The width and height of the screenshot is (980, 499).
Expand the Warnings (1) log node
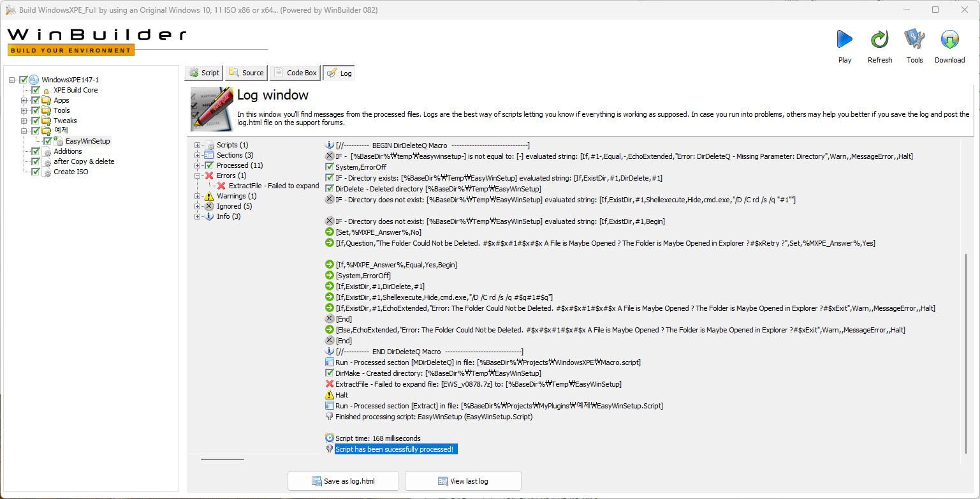198,196
